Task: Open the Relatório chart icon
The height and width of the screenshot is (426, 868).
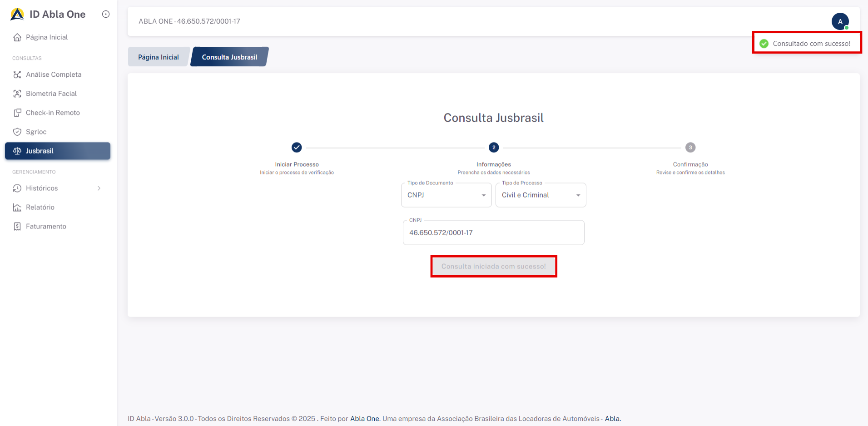Action: click(x=17, y=207)
